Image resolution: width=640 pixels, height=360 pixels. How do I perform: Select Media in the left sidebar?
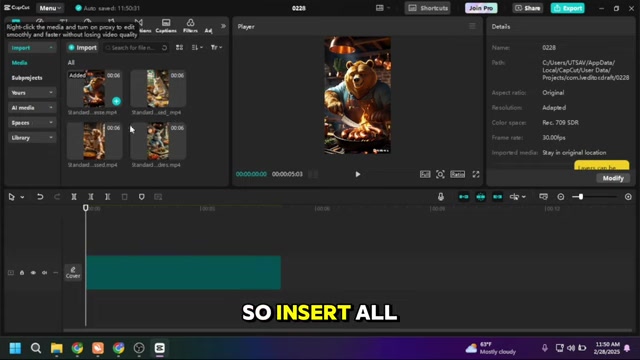point(19,63)
